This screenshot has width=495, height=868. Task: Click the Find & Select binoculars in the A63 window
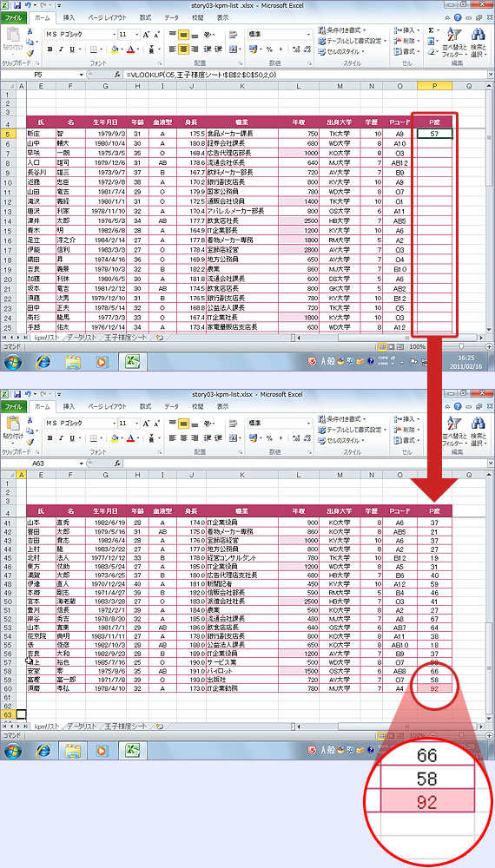(478, 424)
